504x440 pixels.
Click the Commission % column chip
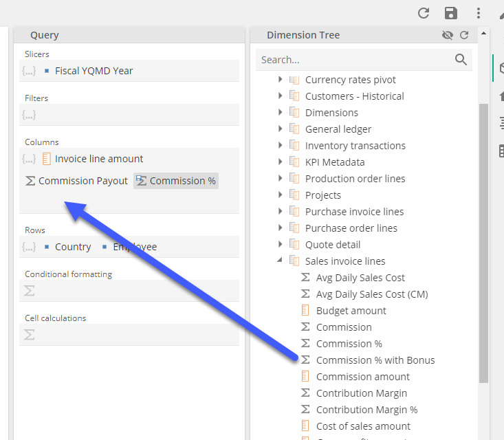click(x=176, y=181)
